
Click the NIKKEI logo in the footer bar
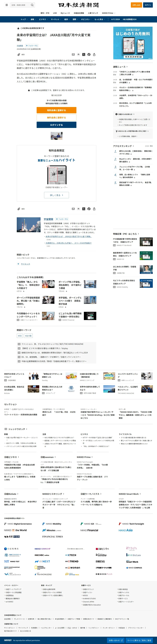click(x=8, y=640)
